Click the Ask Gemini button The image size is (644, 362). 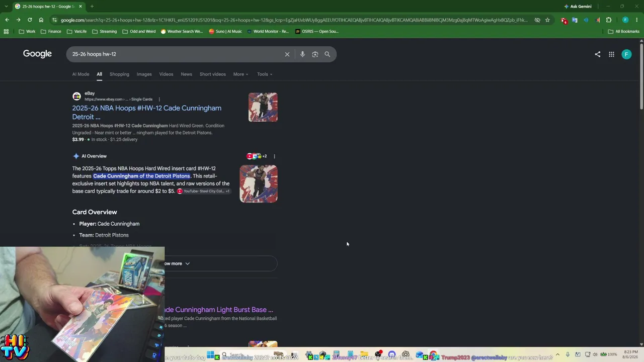pos(578,7)
